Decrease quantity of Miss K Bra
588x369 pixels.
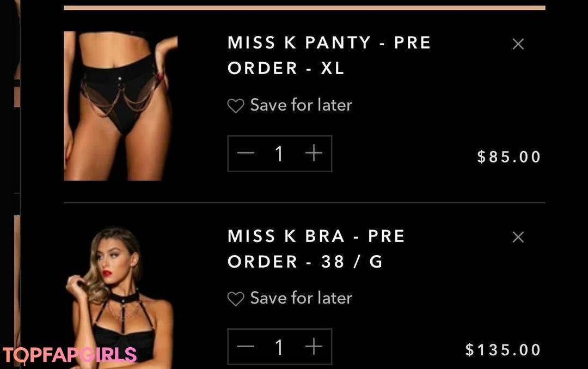coord(246,346)
